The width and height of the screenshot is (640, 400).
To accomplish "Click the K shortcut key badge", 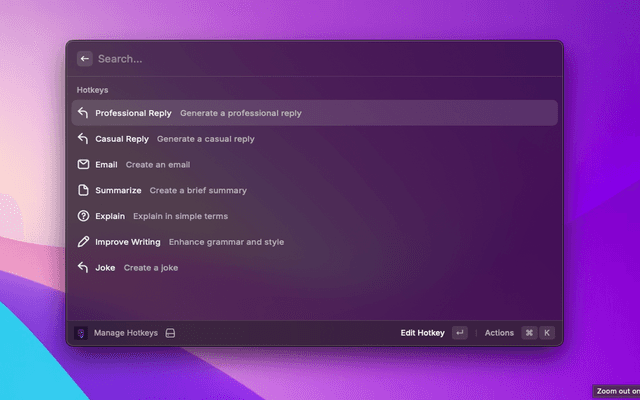I will point(547,333).
